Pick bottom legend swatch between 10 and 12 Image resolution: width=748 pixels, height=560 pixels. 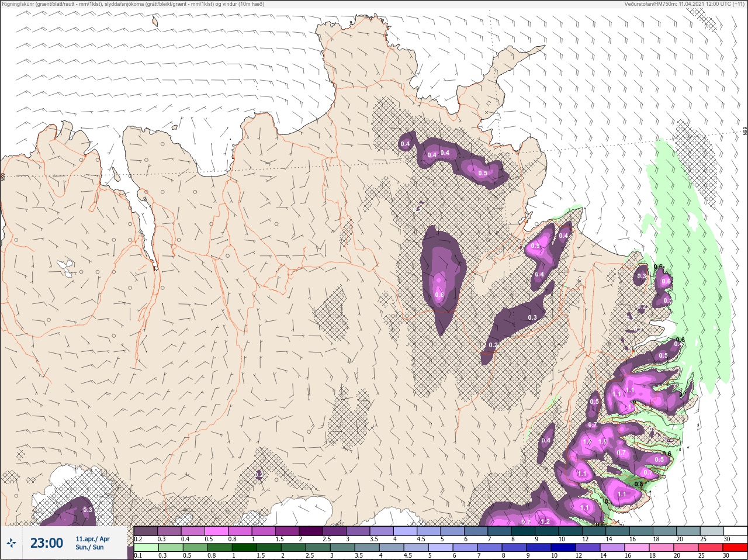563,548
